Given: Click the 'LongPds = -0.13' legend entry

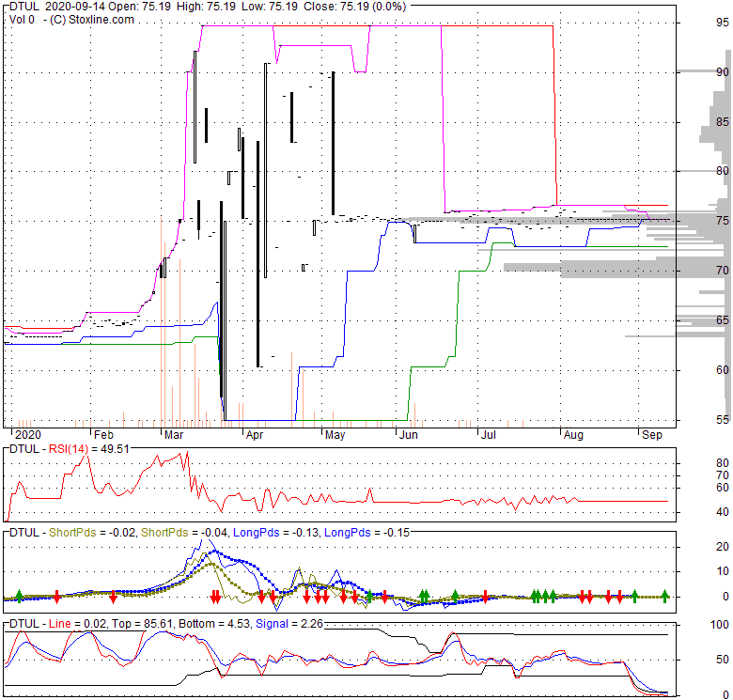Looking at the screenshot, I should [x=275, y=533].
